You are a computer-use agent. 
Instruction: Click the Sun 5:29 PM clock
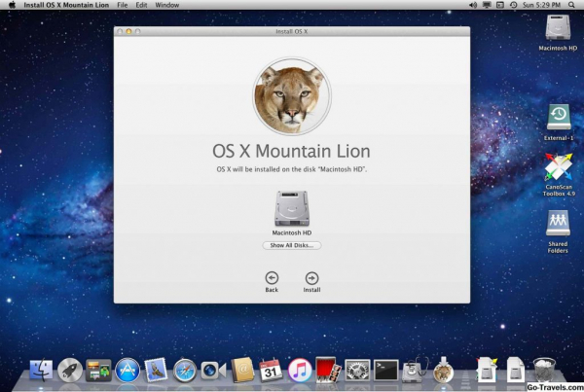541,5
